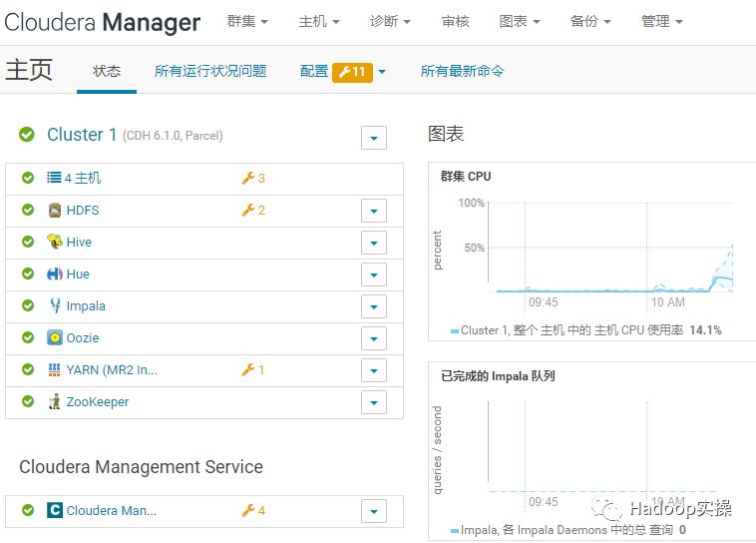Click the Hive bee service icon
The height and width of the screenshot is (543, 756).
55,242
